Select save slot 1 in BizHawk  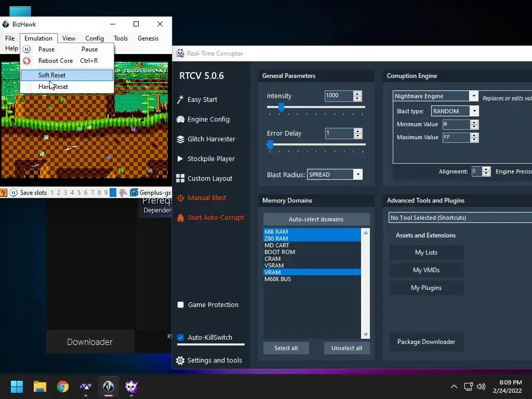click(x=52, y=193)
